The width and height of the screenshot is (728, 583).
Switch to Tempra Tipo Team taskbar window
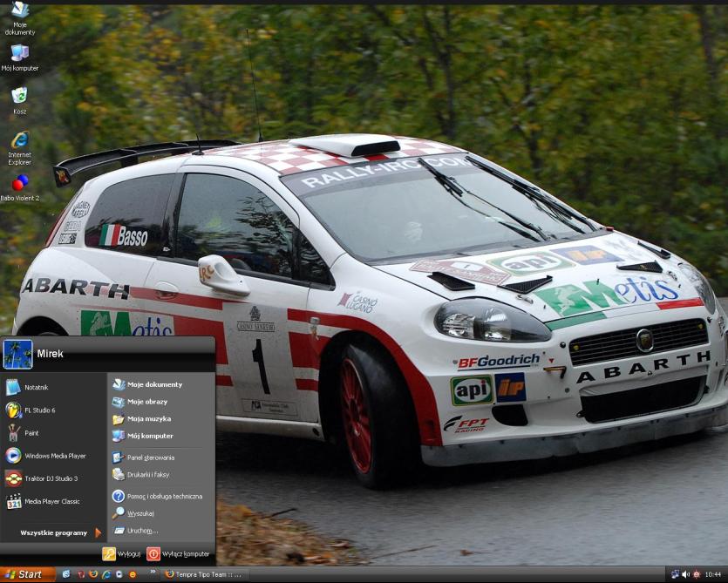[x=204, y=574]
